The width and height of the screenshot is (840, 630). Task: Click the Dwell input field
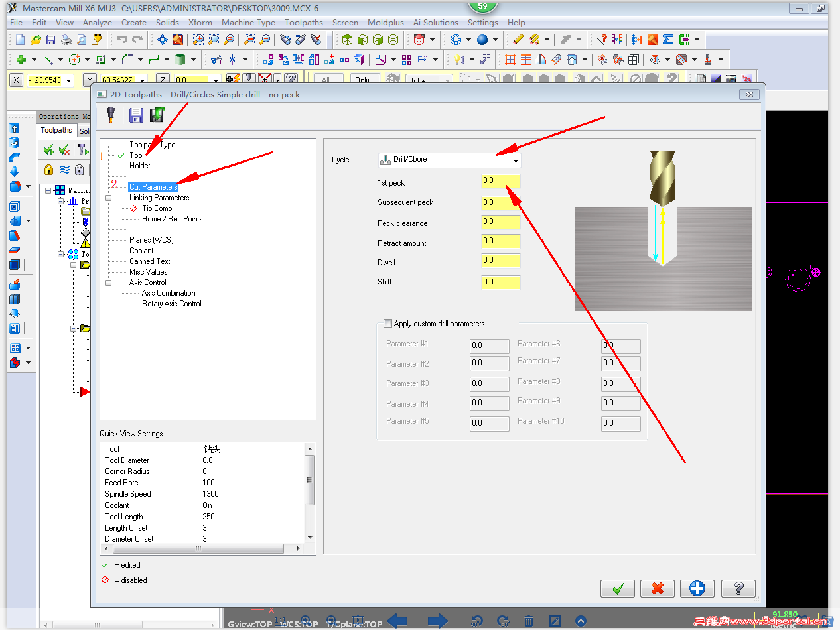[x=501, y=261]
